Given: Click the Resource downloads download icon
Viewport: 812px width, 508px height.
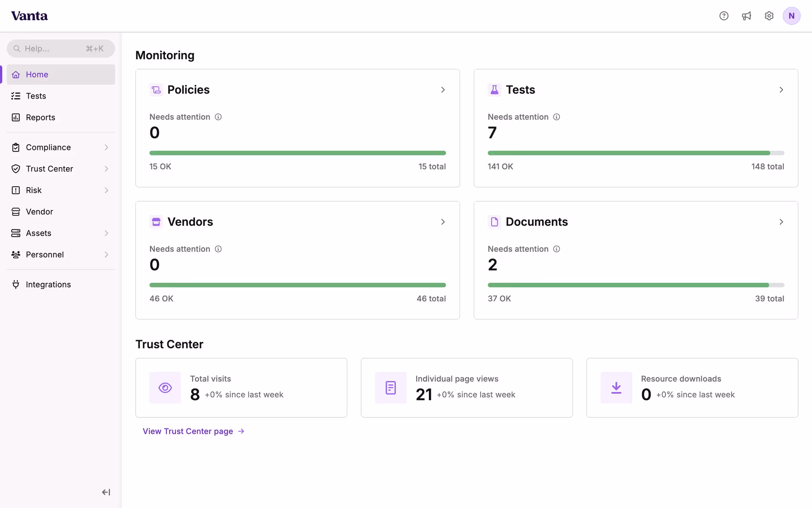Looking at the screenshot, I should pyautogui.click(x=616, y=388).
